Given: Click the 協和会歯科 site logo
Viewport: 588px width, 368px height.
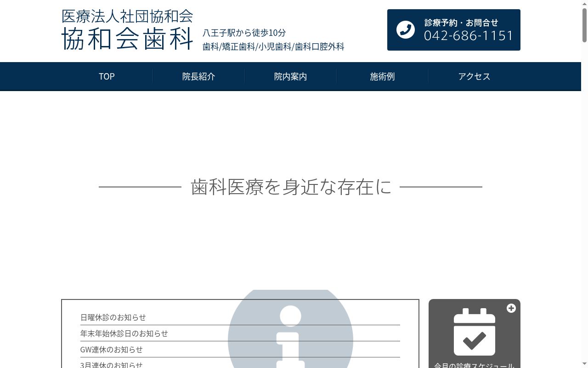Looking at the screenshot, I should coord(127,39).
